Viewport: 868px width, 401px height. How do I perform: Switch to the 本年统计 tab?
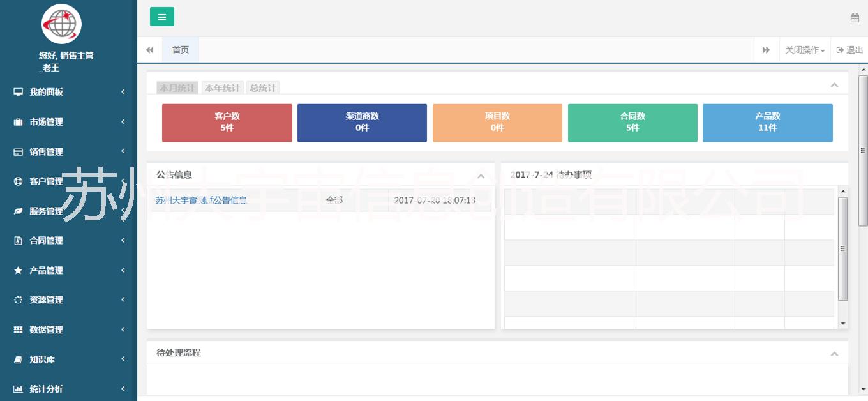click(222, 88)
